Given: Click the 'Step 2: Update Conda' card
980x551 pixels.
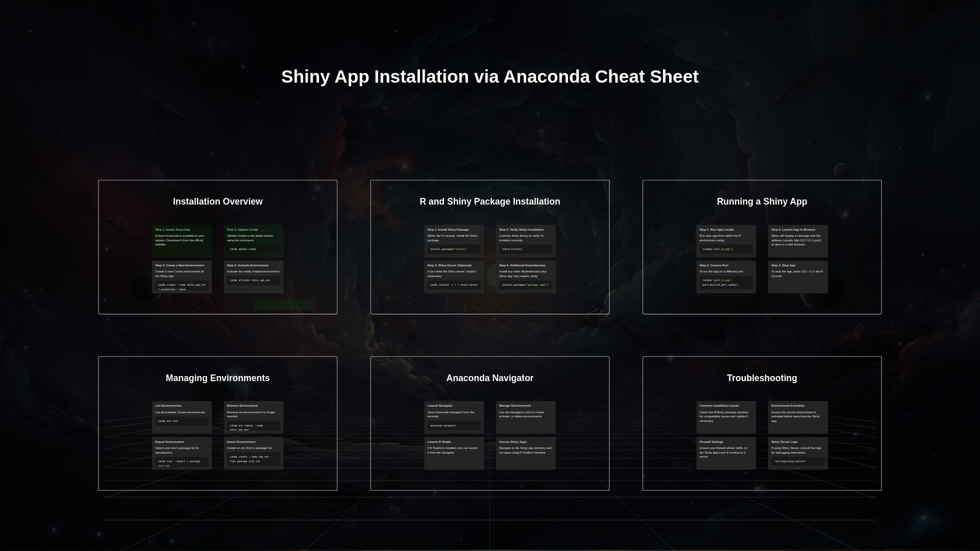Looking at the screenshot, I should pos(254,241).
